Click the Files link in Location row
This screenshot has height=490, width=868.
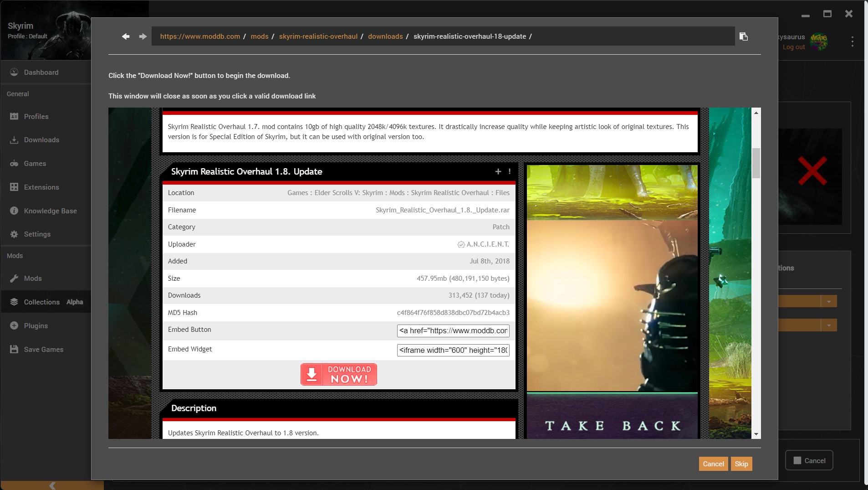point(502,193)
